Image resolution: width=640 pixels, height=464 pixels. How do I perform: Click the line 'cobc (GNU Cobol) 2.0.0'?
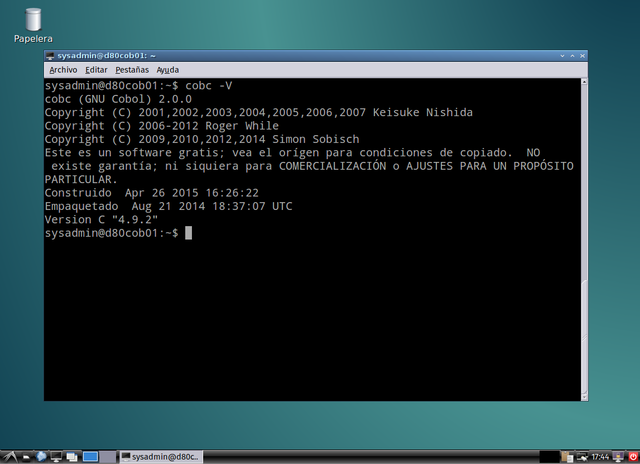[x=118, y=99]
